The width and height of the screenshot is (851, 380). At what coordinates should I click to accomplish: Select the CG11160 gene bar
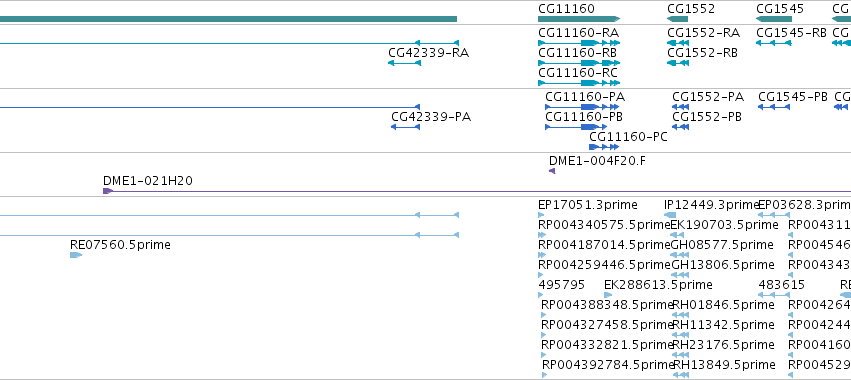point(579,19)
